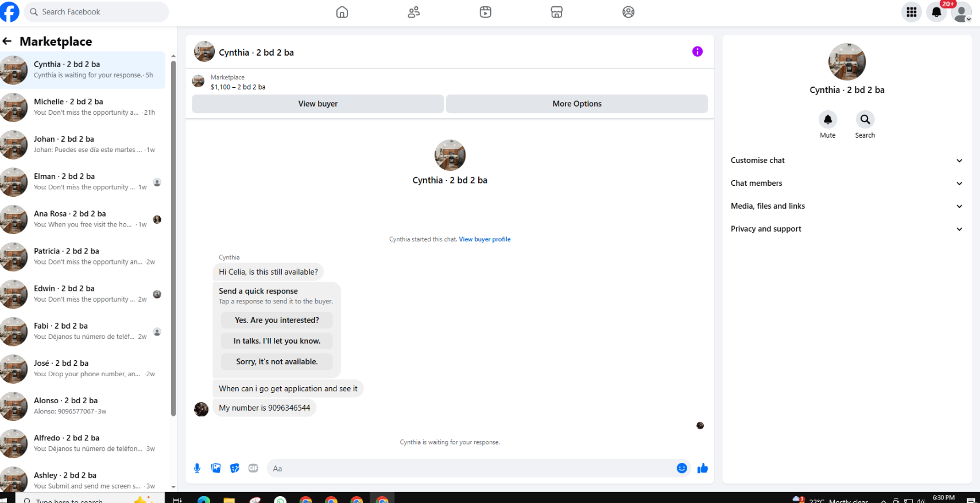Image resolution: width=980 pixels, height=503 pixels.
Task: Open Alfredo conversation in the list
Action: 83,443
